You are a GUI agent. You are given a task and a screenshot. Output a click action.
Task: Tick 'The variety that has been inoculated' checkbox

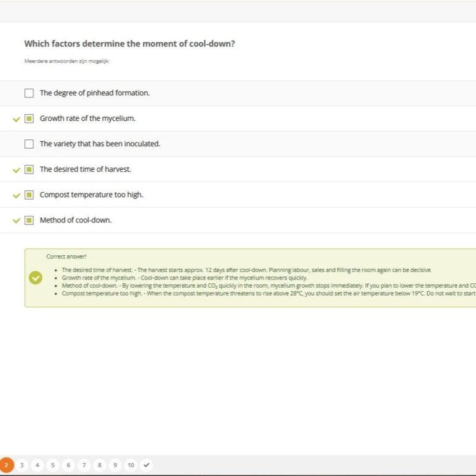[29, 144]
